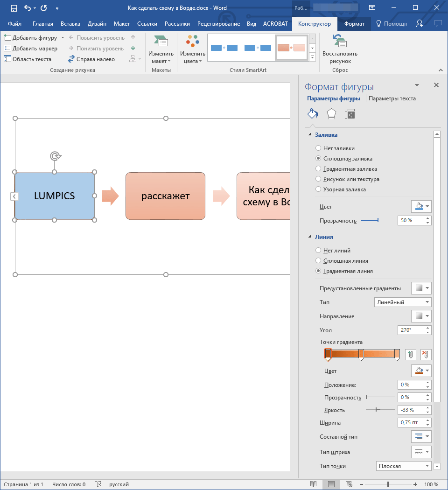This screenshot has height=490, width=448.
Task: Open the Effects pentagon icon tab
Action: click(x=331, y=114)
